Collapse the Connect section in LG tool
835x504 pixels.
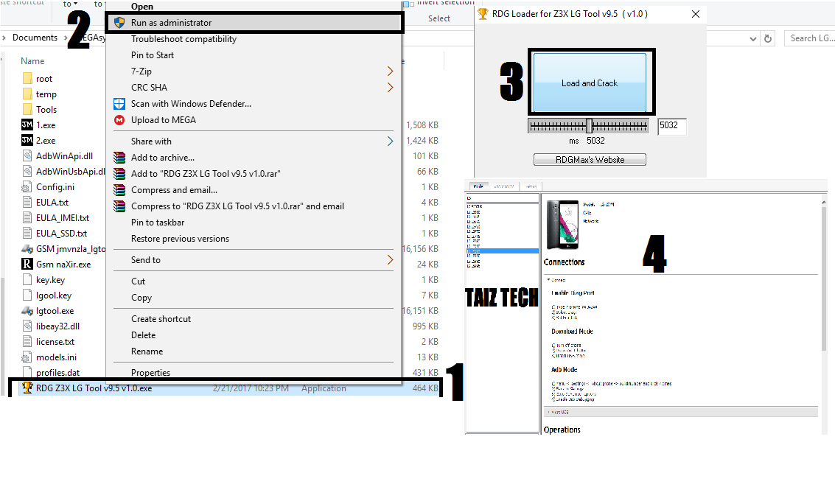pos(548,279)
